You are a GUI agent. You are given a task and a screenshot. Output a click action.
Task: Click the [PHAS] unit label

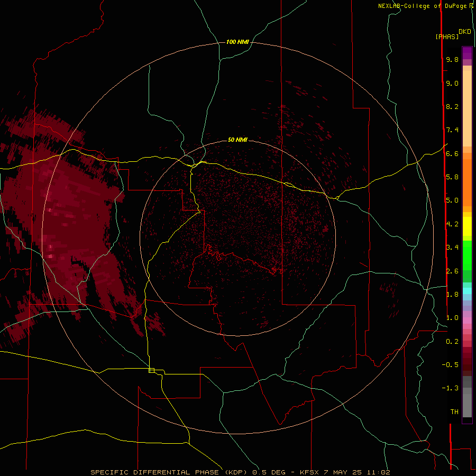(x=447, y=37)
